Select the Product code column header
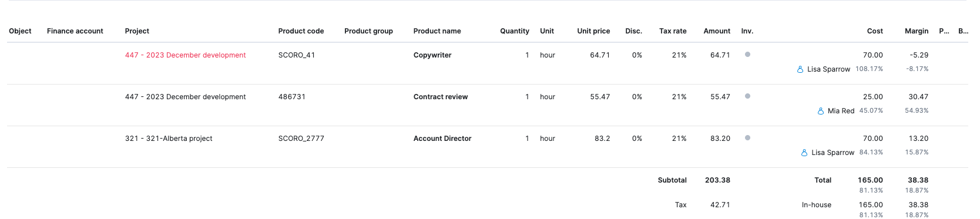 pos(301,31)
